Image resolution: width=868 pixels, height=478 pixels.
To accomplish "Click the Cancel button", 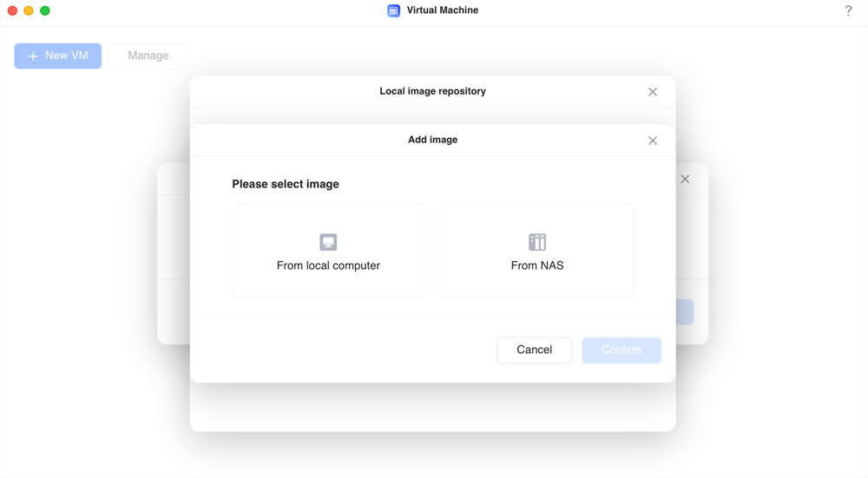I will click(x=534, y=350).
